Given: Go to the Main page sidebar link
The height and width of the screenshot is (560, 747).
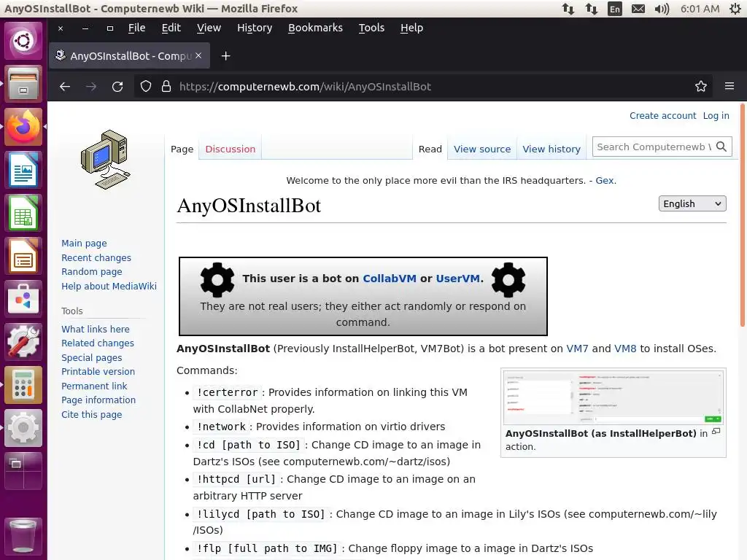Looking at the screenshot, I should tap(84, 244).
